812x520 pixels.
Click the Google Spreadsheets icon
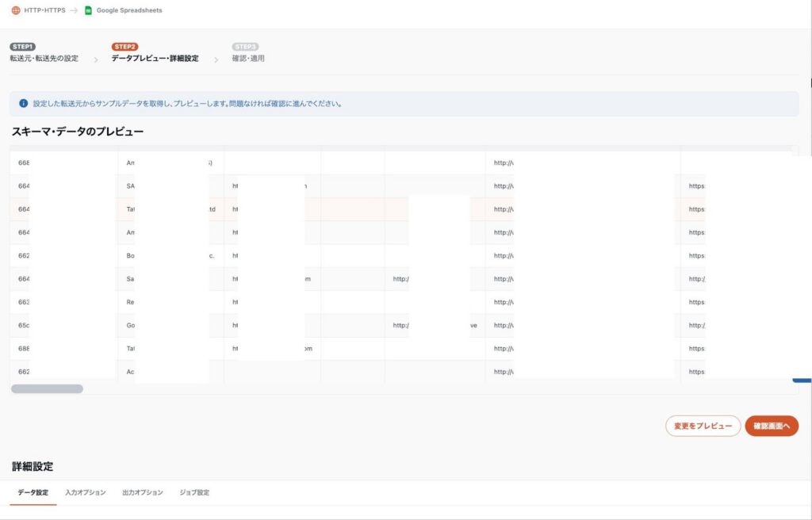coord(89,10)
